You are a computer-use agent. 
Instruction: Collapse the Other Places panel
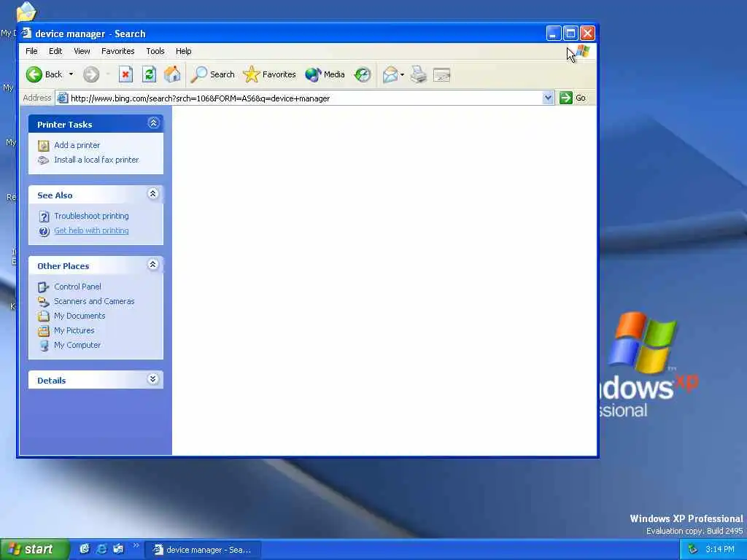click(153, 265)
